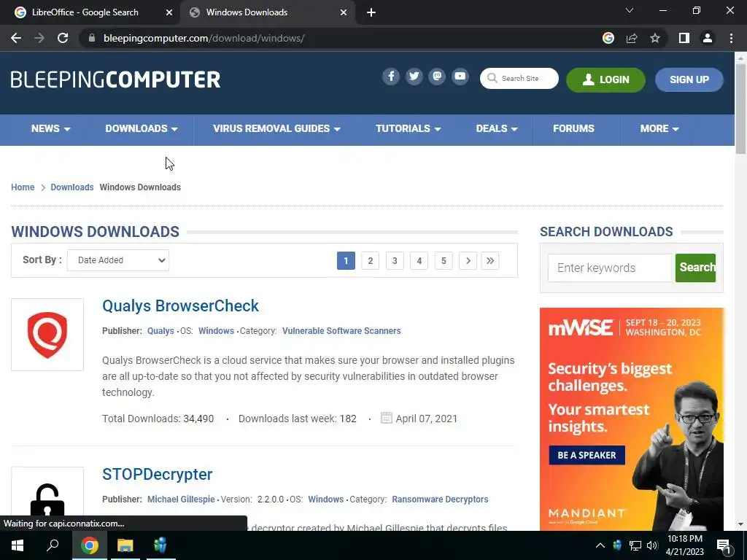Click the Google icon in address bar
The image size is (747, 560).
click(x=608, y=38)
